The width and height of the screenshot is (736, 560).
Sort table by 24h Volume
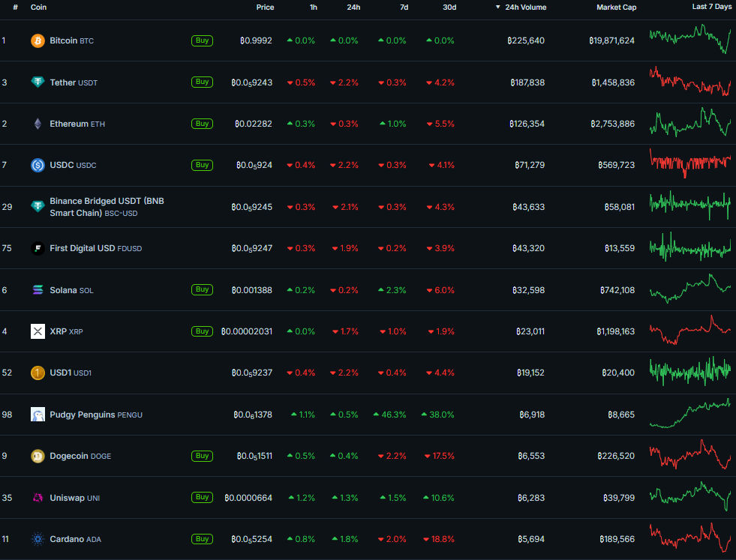tap(521, 7)
